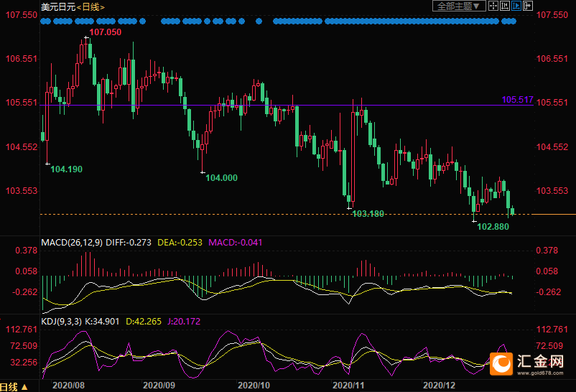This screenshot has width=576, height=392.
Task: Click the export chart arrow icon
Action: point(527,6)
